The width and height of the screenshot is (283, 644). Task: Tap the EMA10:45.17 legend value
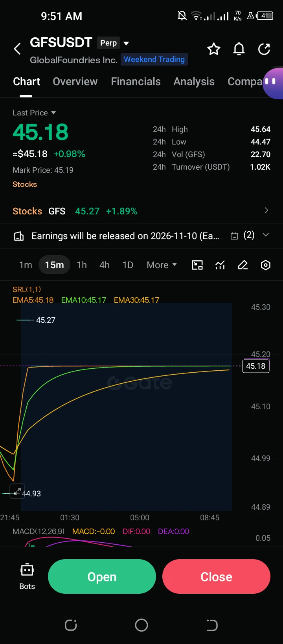(84, 300)
